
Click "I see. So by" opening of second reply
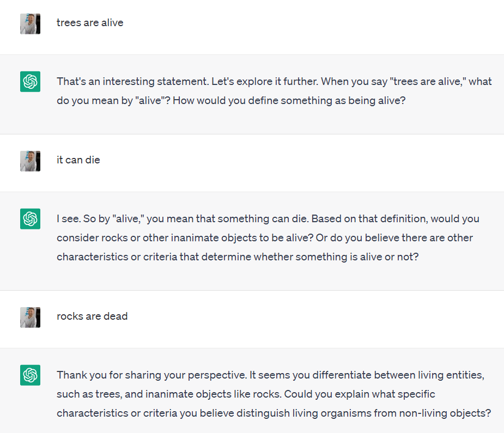tap(83, 219)
